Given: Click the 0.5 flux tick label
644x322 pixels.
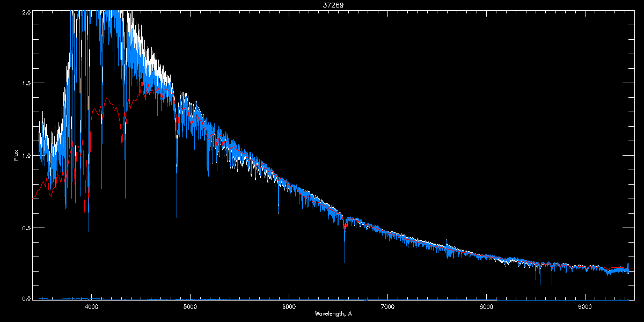Looking at the screenshot, I should pyautogui.click(x=25, y=228).
